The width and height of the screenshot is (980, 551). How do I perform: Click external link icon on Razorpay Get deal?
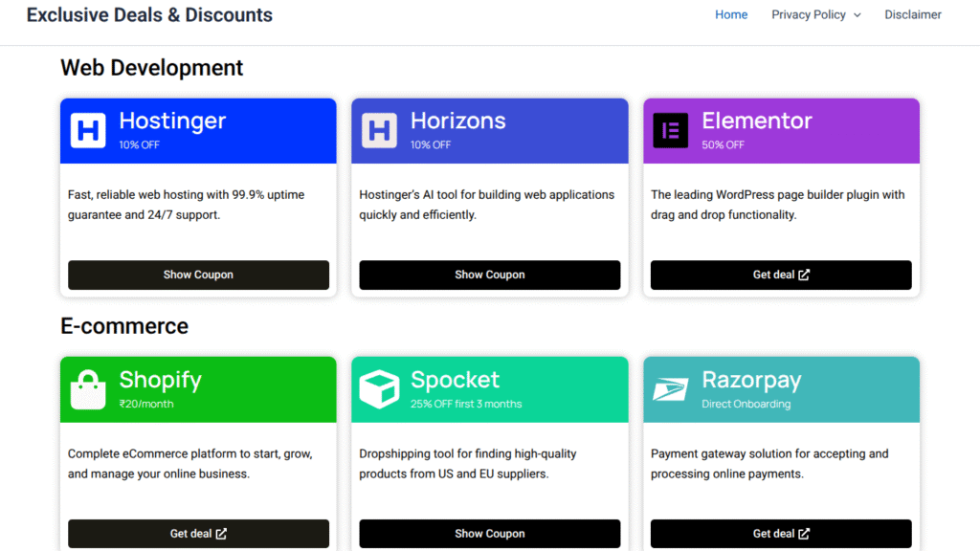point(804,534)
